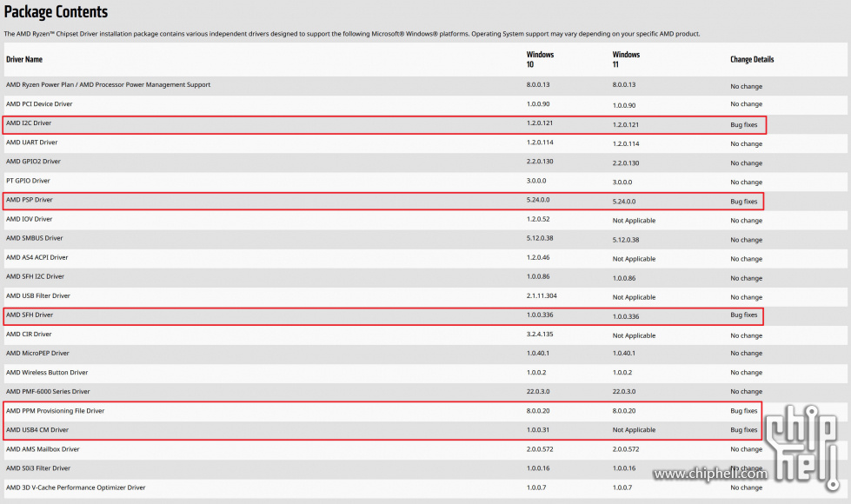851x504 pixels.
Task: Click Bug fixes in the AMD PSP Driver row
Action: (x=743, y=202)
